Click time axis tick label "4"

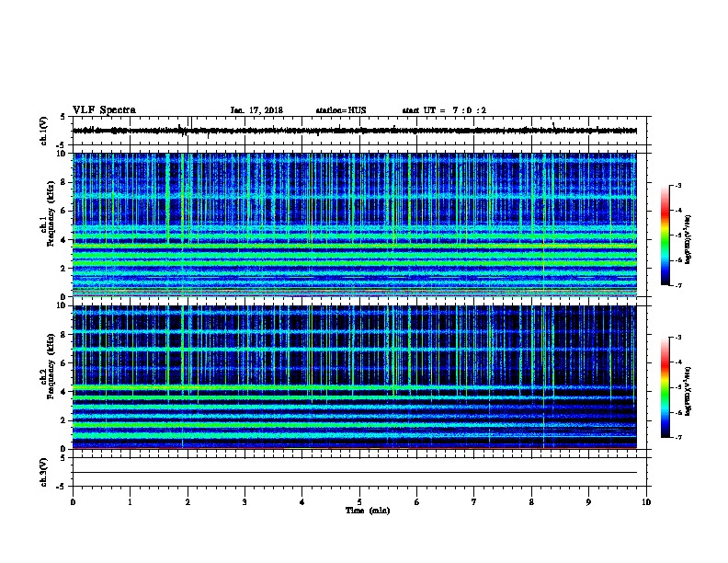click(x=302, y=502)
